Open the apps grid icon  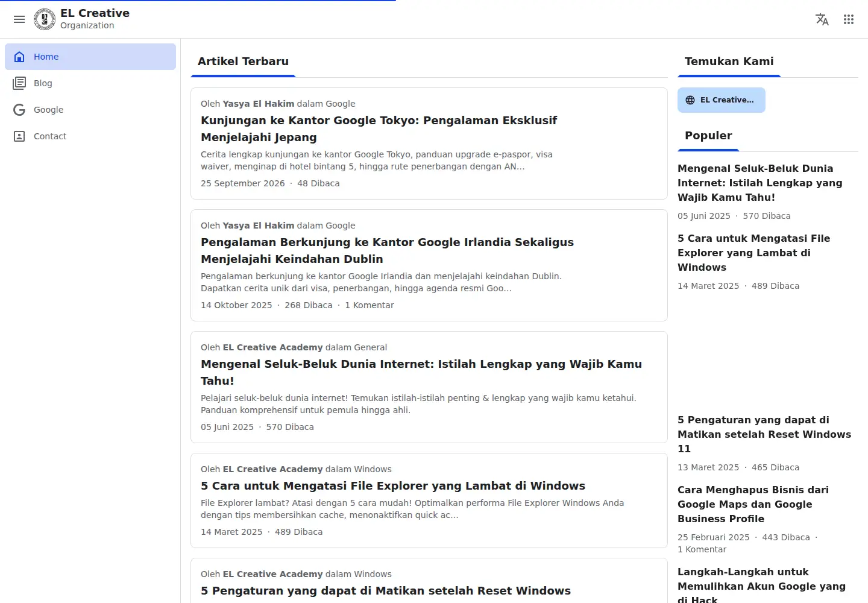click(849, 19)
